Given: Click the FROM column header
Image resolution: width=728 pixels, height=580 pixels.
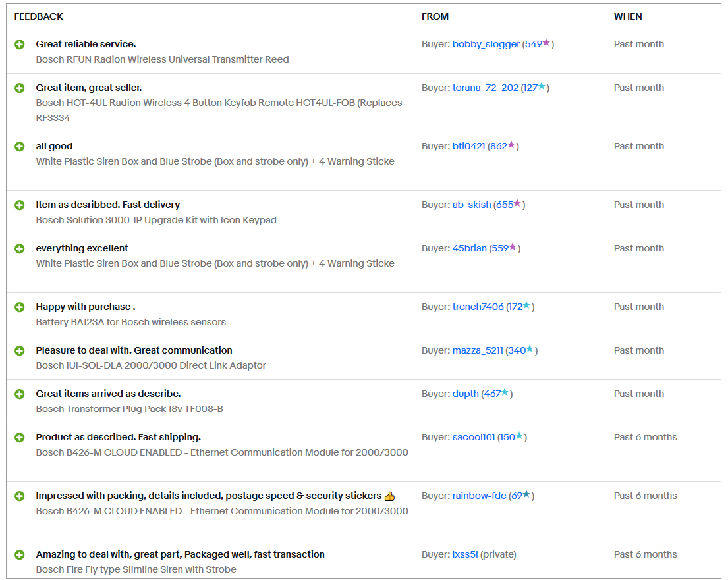Looking at the screenshot, I should pos(435,16).
